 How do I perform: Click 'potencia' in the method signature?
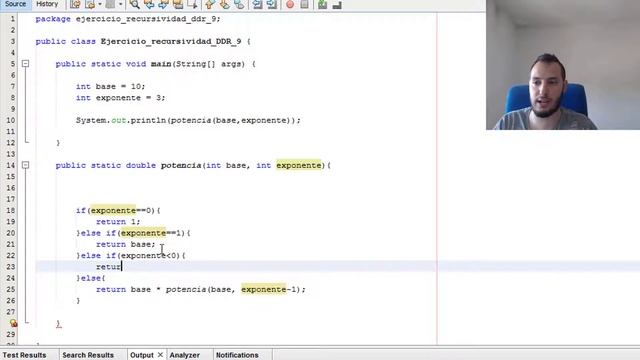pyautogui.click(x=181, y=165)
